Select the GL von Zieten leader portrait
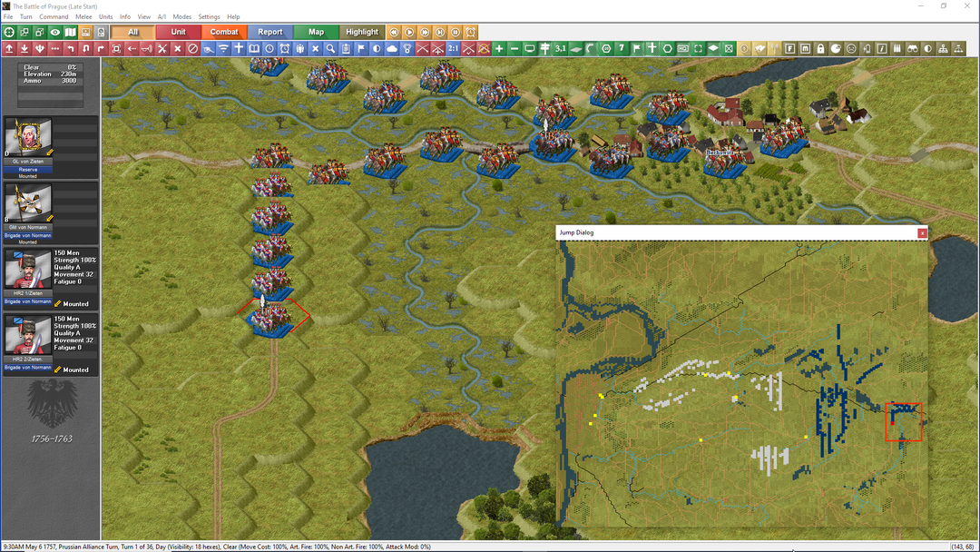Screen dimensions: 980x552 pos(28,137)
